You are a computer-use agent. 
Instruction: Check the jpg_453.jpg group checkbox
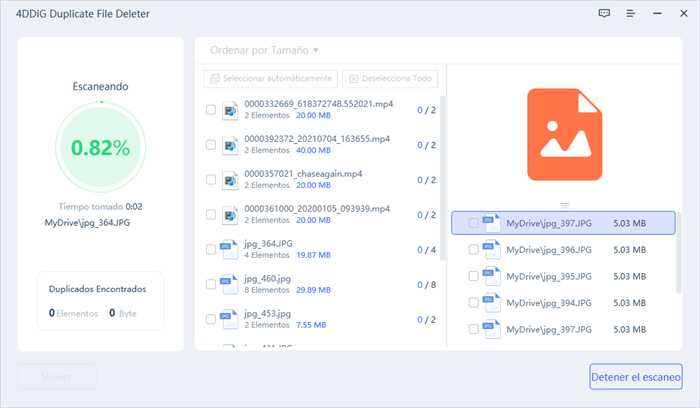coord(211,319)
